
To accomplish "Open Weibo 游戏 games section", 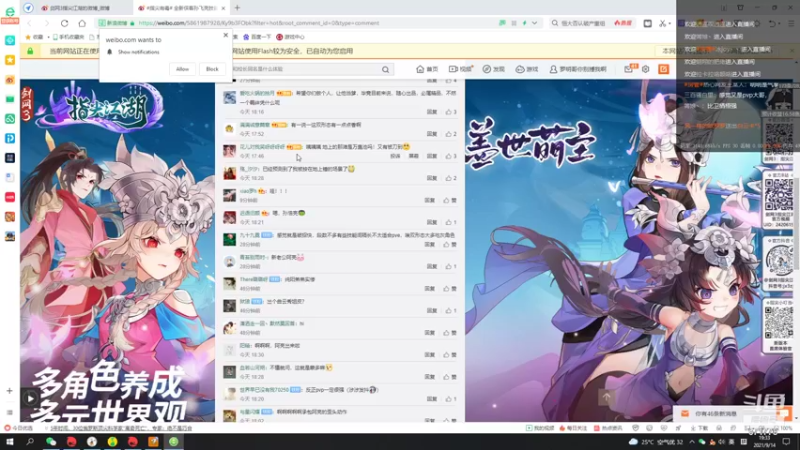I will tap(527, 69).
